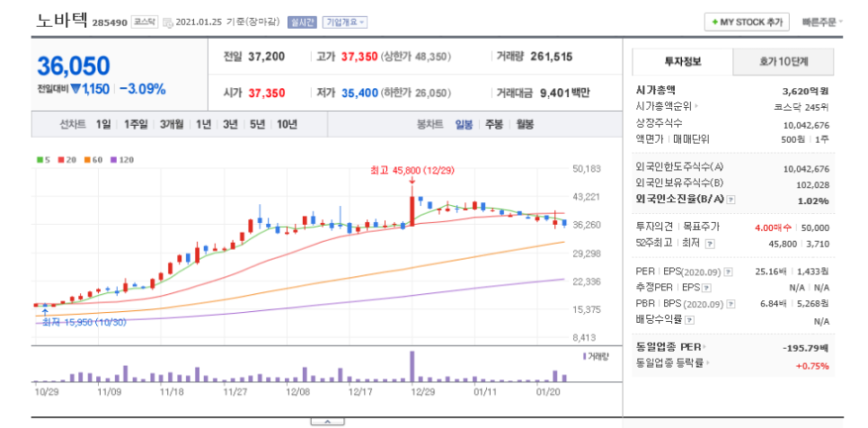The width and height of the screenshot is (868, 428).
Task: Click the arrow next to 동일업종 PER
Action: pos(705,347)
